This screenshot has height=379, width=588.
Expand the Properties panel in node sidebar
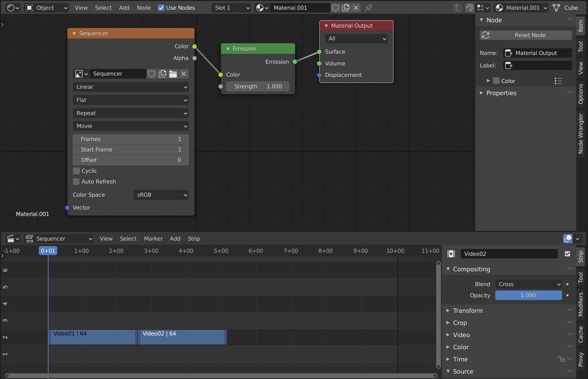[x=501, y=93]
